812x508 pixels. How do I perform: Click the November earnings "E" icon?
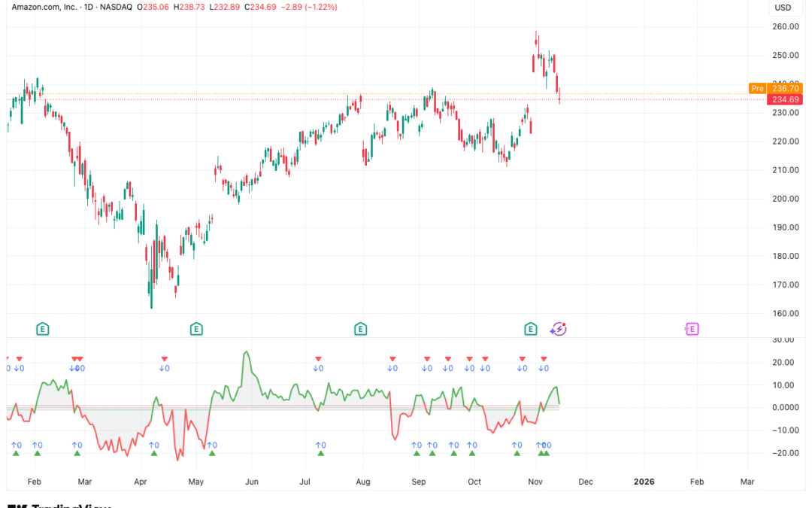530,329
